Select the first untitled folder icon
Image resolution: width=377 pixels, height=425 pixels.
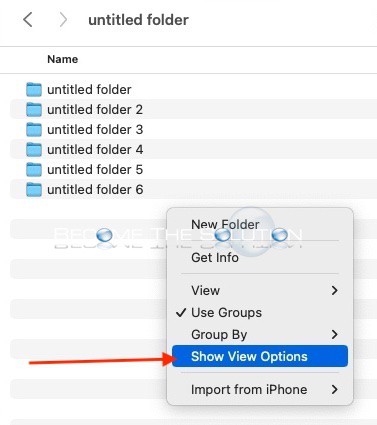pyautogui.click(x=34, y=89)
